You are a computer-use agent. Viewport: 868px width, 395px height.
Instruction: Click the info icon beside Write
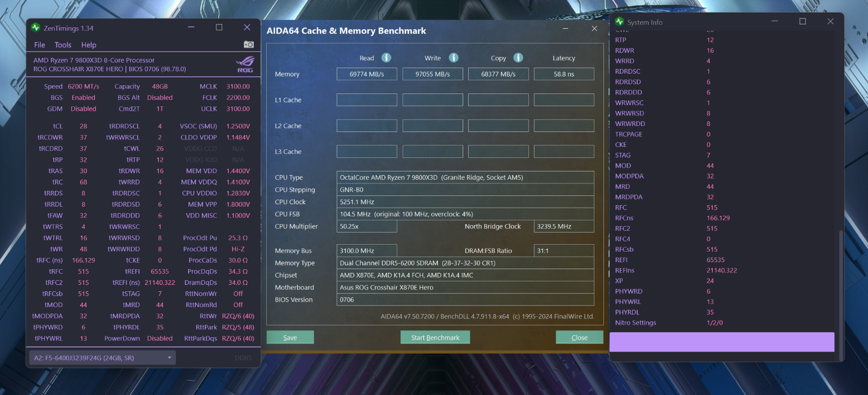pos(454,58)
